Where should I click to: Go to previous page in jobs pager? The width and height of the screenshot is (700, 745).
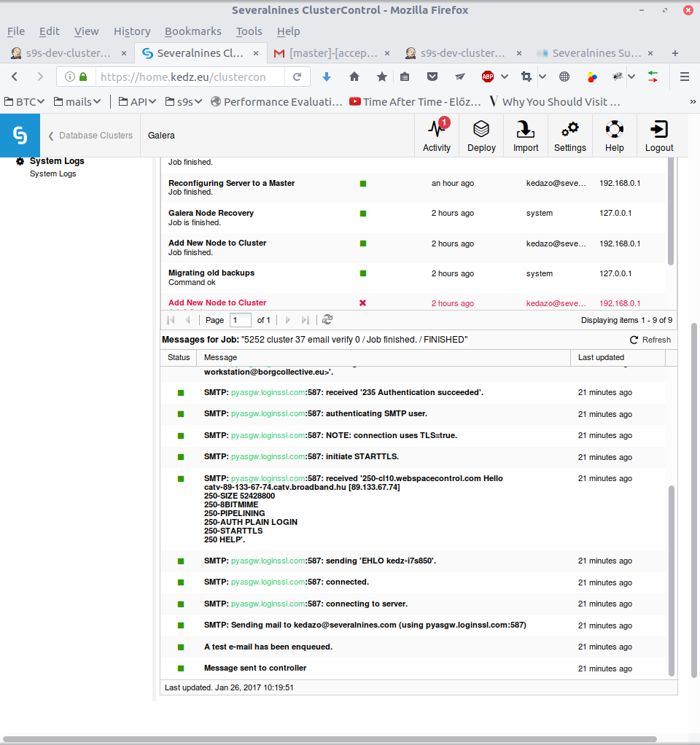187,320
